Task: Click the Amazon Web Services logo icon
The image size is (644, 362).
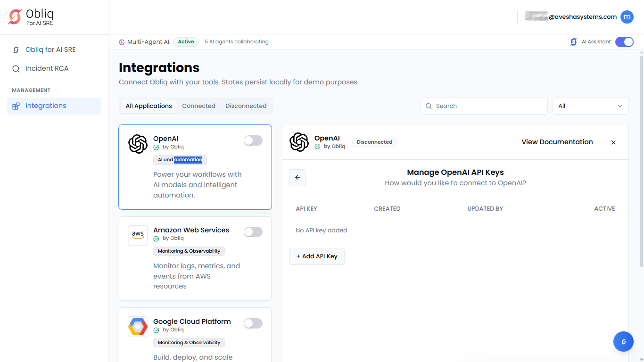Action: coord(138,235)
